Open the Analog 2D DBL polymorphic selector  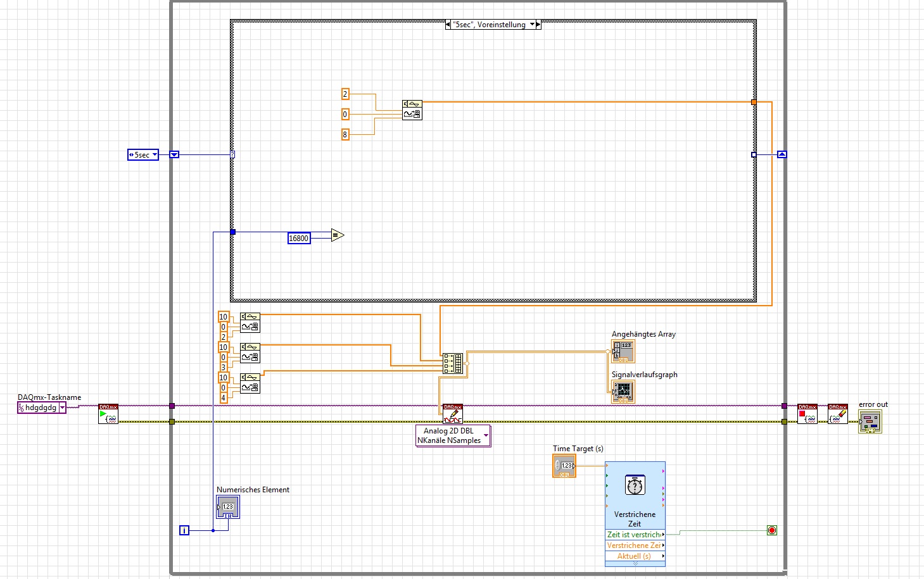coord(486,435)
